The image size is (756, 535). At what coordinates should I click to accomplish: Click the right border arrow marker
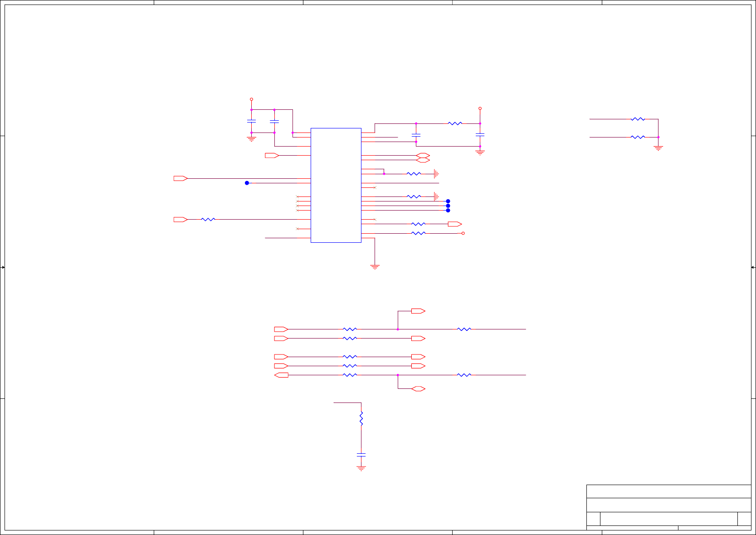click(x=753, y=267)
